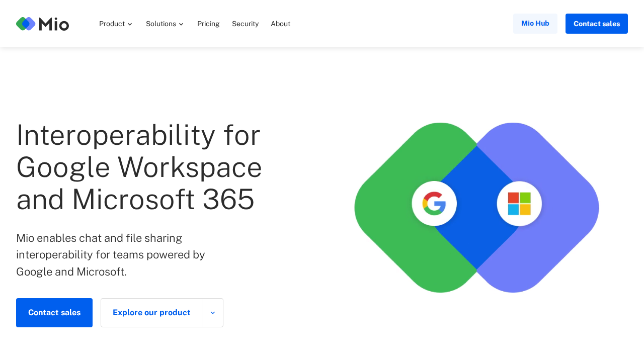Click Contact sales in the top navigation bar

[x=596, y=24]
